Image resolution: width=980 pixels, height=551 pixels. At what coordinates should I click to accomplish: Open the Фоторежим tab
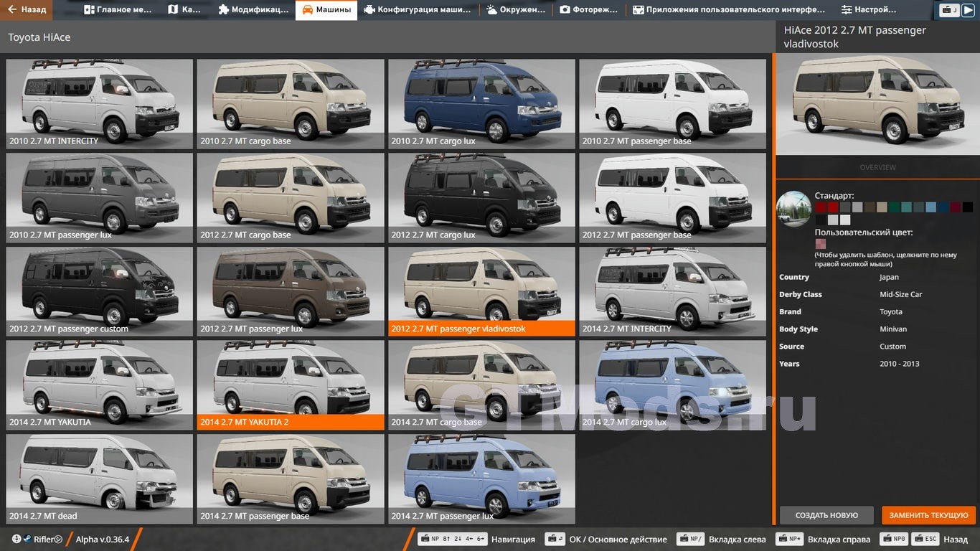pos(590,10)
